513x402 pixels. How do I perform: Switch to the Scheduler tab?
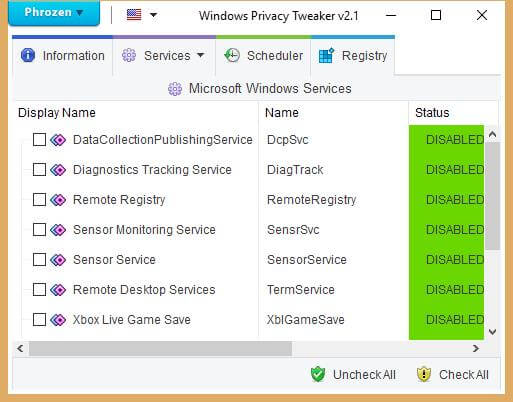click(263, 56)
